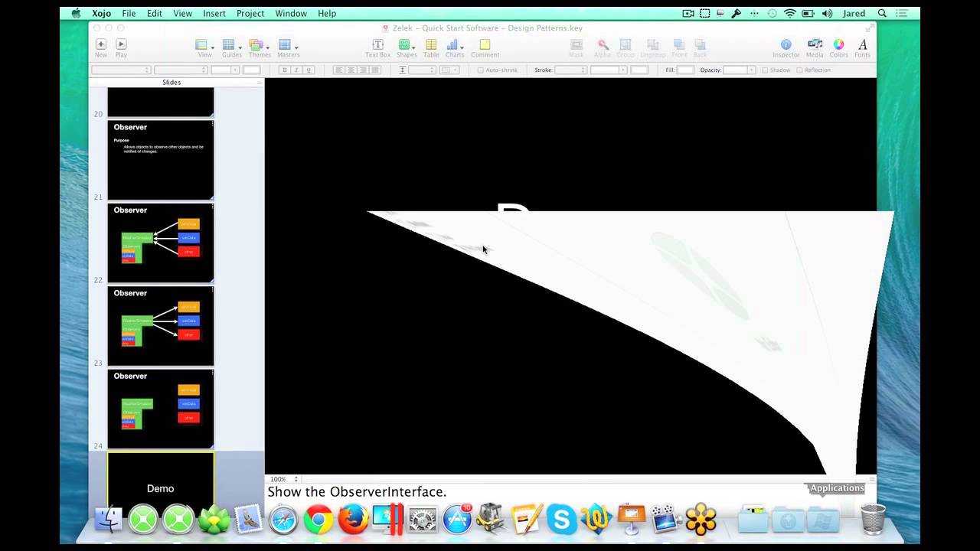This screenshot has height=551, width=980.
Task: Enable the Reflection checkbox
Action: click(x=799, y=70)
